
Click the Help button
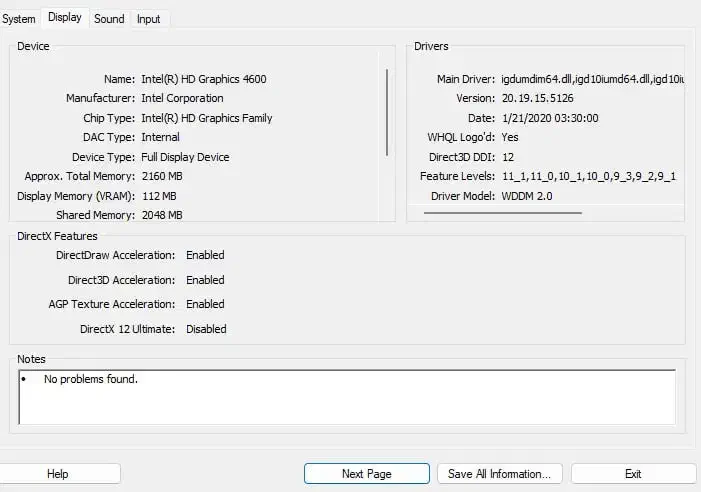[58, 473]
